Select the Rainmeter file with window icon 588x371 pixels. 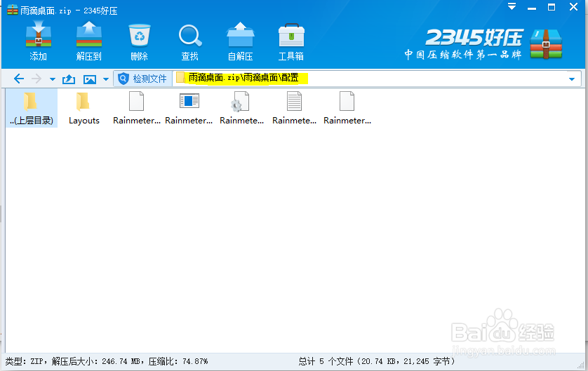click(x=189, y=108)
